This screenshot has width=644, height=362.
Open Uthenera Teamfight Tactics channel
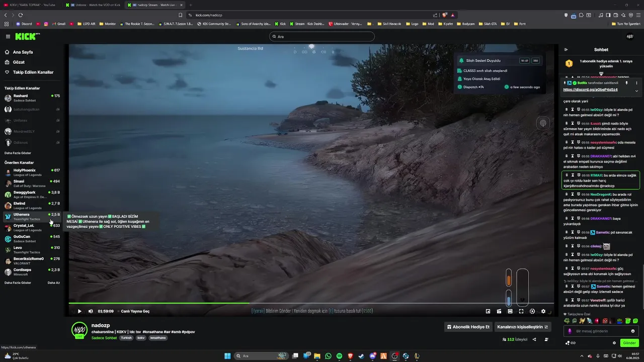(x=32, y=217)
